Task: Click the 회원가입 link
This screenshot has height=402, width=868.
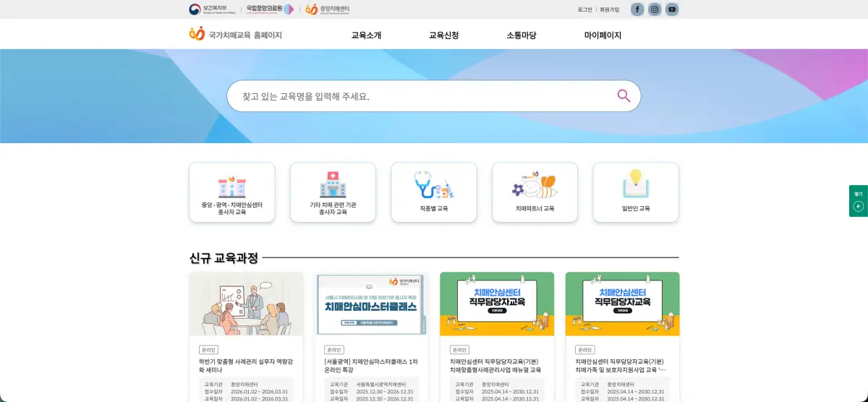Action: [610, 9]
